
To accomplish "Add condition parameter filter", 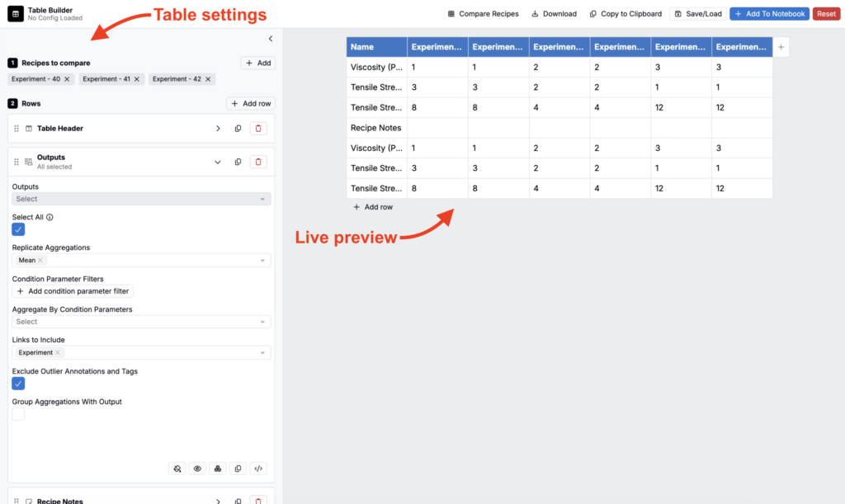I will tap(73, 291).
